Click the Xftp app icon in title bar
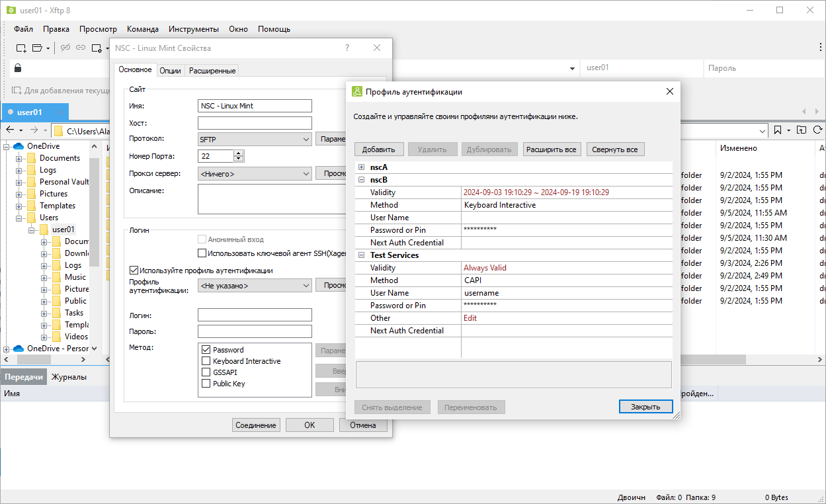Image resolution: width=826 pixels, height=504 pixels. click(11, 10)
